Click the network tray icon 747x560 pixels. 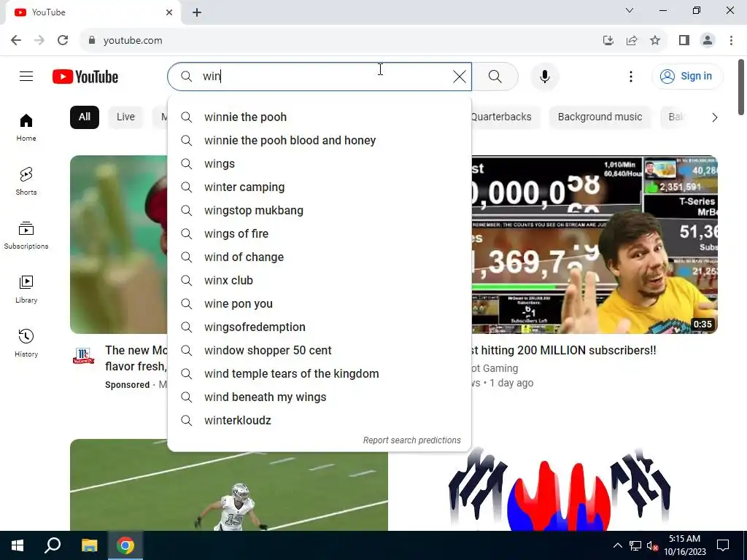(x=635, y=545)
